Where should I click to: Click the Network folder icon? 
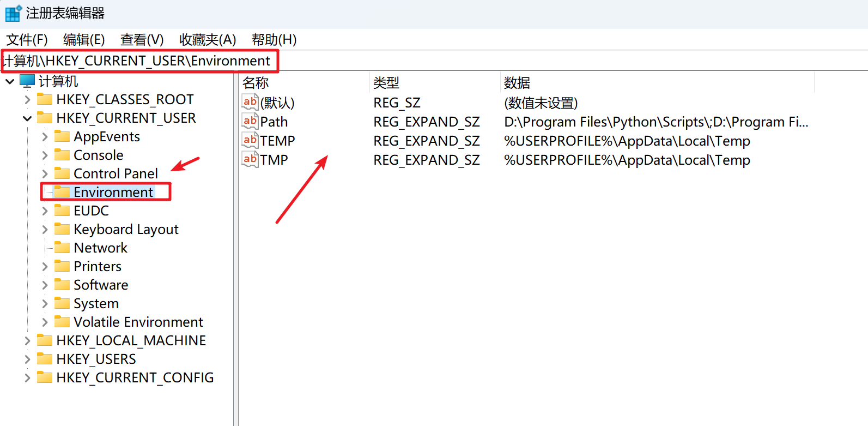(62, 248)
